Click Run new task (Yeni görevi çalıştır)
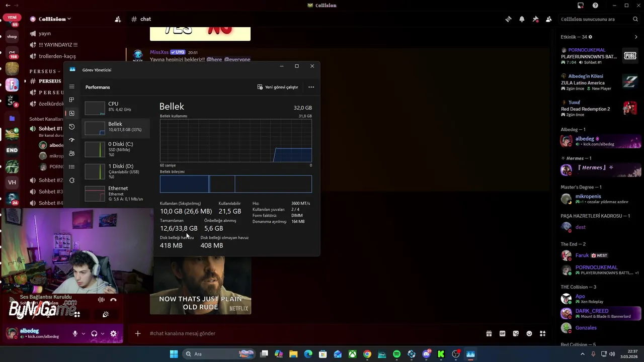Screen dimensions: 644x362 tap(278, 87)
